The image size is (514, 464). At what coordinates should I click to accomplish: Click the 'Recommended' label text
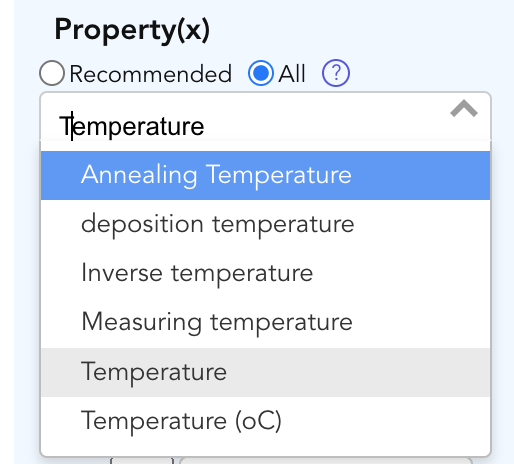pos(150,74)
